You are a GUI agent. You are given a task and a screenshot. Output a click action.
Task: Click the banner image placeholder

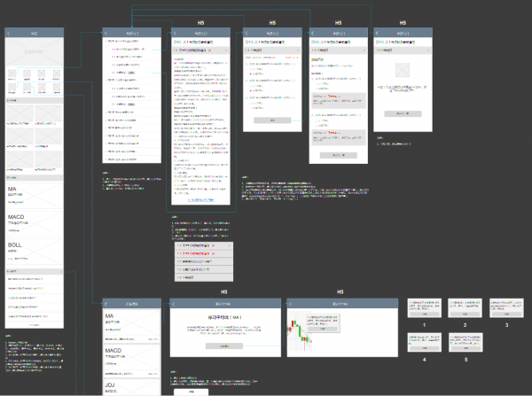coord(34,53)
